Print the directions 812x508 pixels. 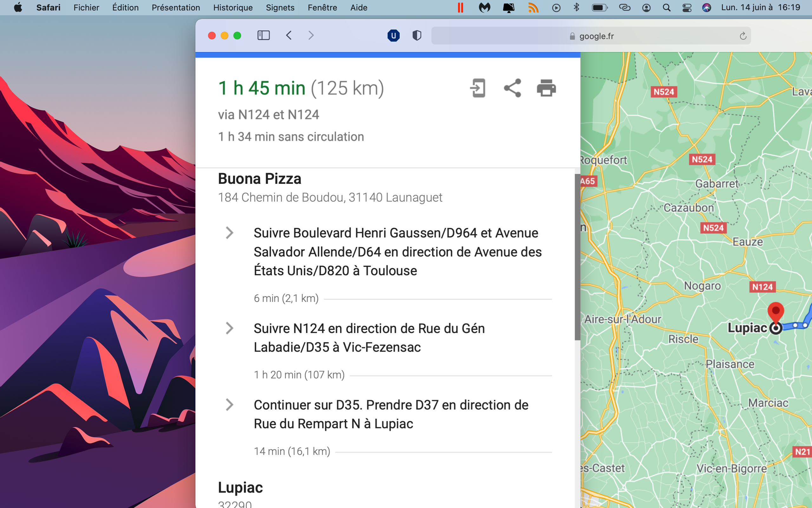pos(546,88)
